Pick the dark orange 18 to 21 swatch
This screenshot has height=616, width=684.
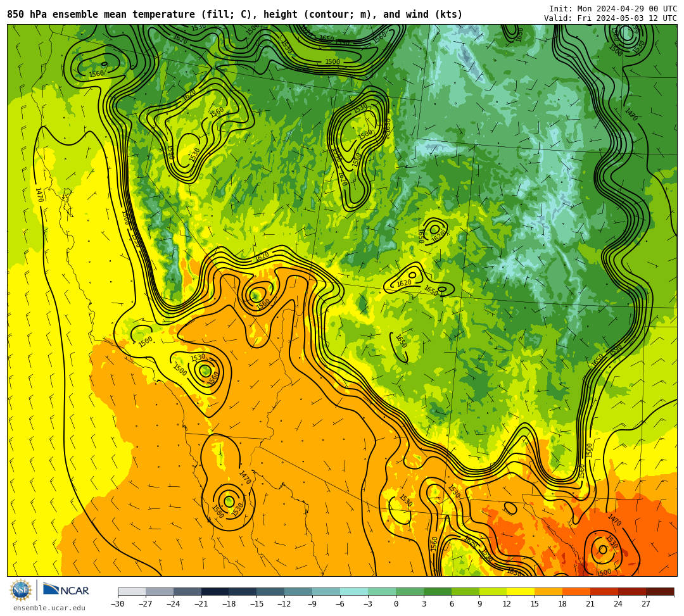click(x=577, y=591)
